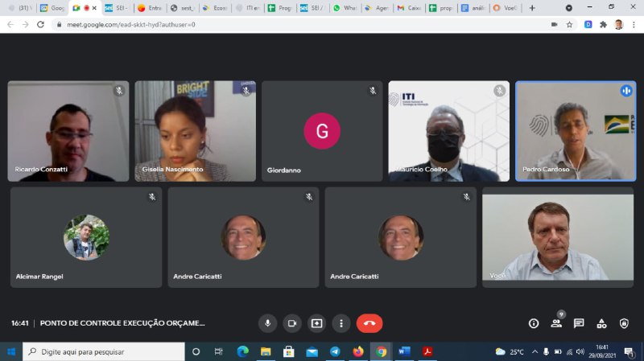Select Pedro Cardoso's video tile
Image resolution: width=644 pixels, height=361 pixels.
click(x=576, y=131)
